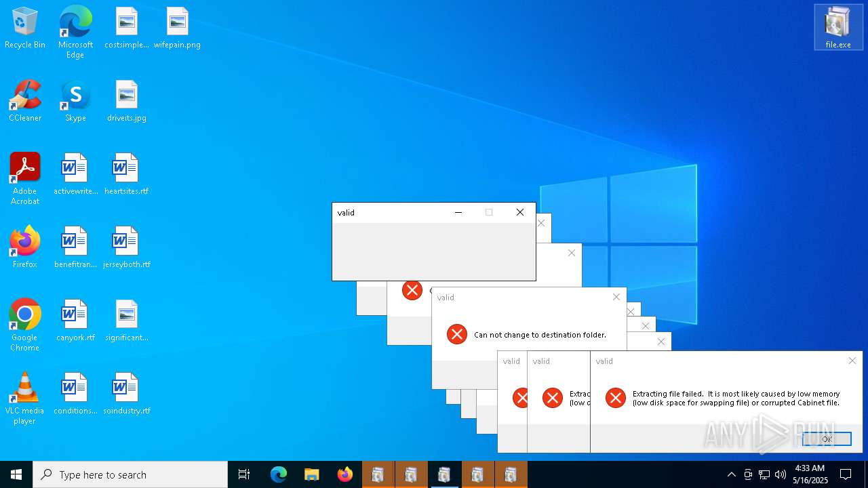Select the benefitran Word document icon

(75, 247)
